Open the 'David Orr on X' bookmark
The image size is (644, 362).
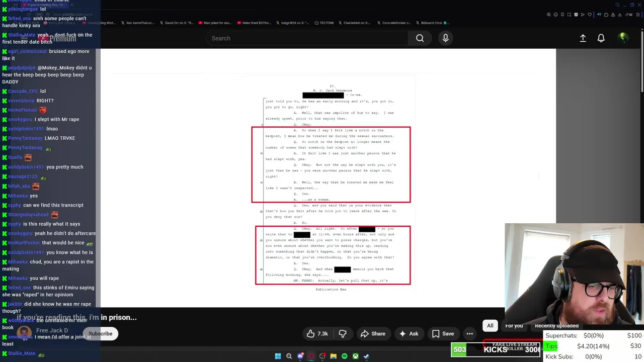(177, 23)
